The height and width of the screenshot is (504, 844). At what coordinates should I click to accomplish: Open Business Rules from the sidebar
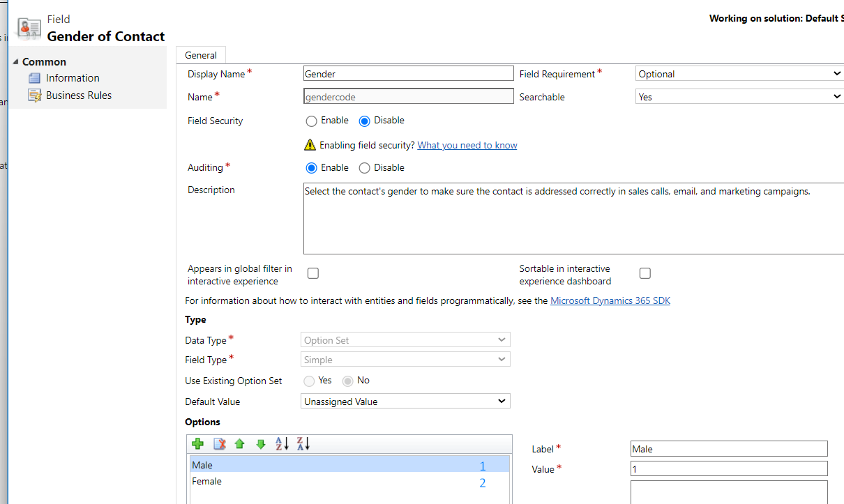[x=77, y=94]
